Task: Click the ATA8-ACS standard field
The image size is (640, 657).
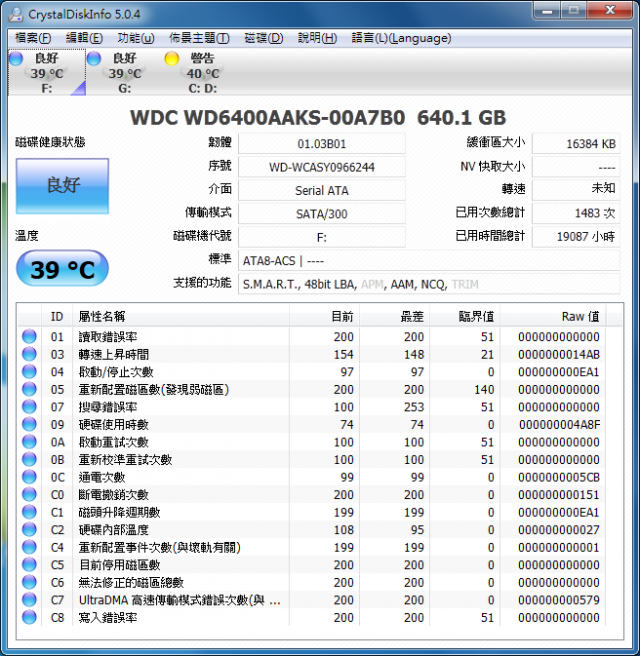Action: coord(429,261)
